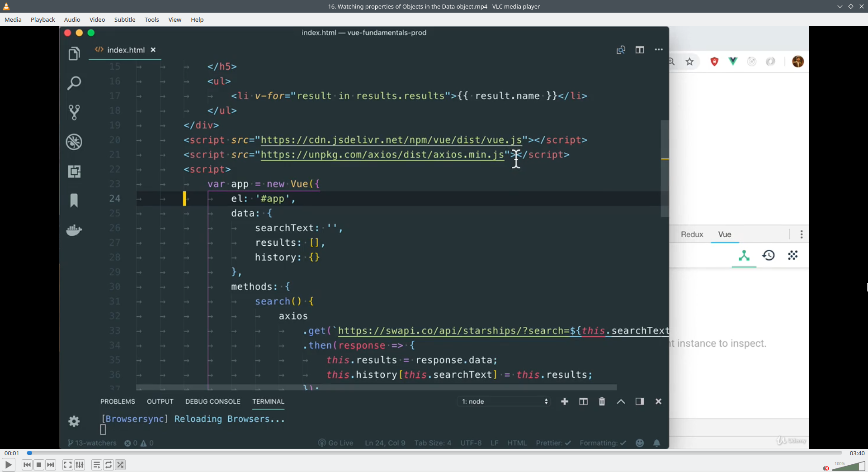Stop the video playback
The image size is (868, 472).
click(39, 465)
